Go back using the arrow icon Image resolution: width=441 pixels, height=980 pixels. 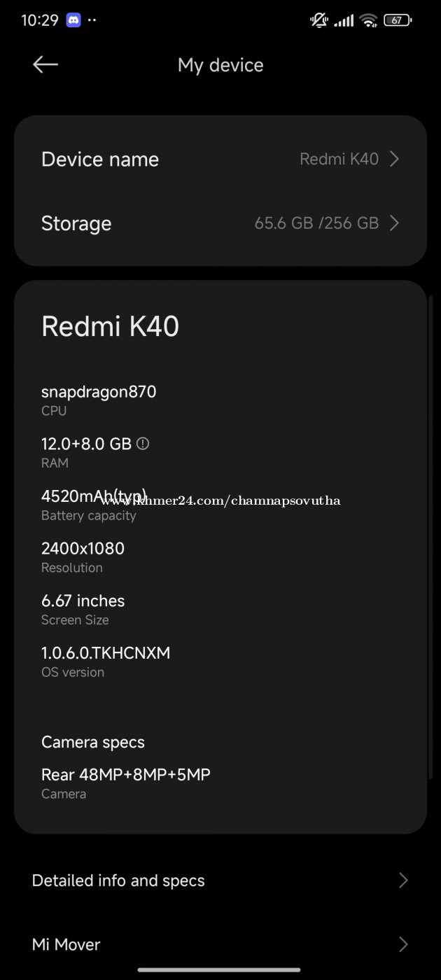click(x=45, y=64)
